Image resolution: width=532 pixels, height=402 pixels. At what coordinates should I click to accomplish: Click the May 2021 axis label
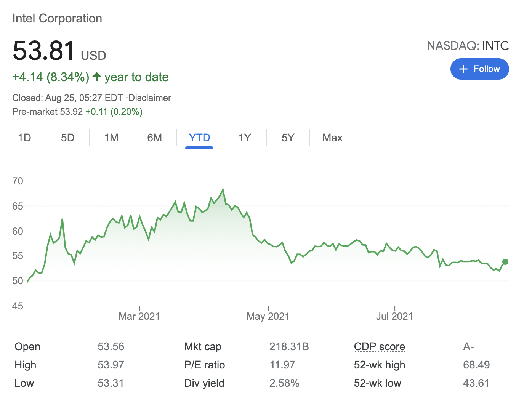click(x=268, y=316)
